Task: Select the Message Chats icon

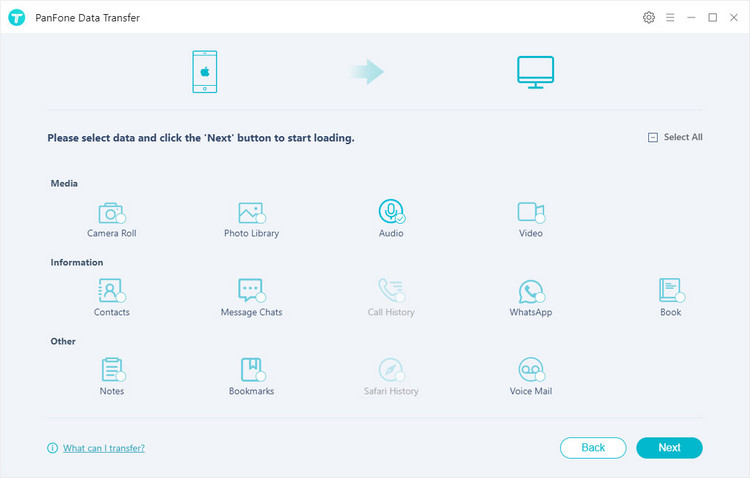Action: click(x=252, y=290)
